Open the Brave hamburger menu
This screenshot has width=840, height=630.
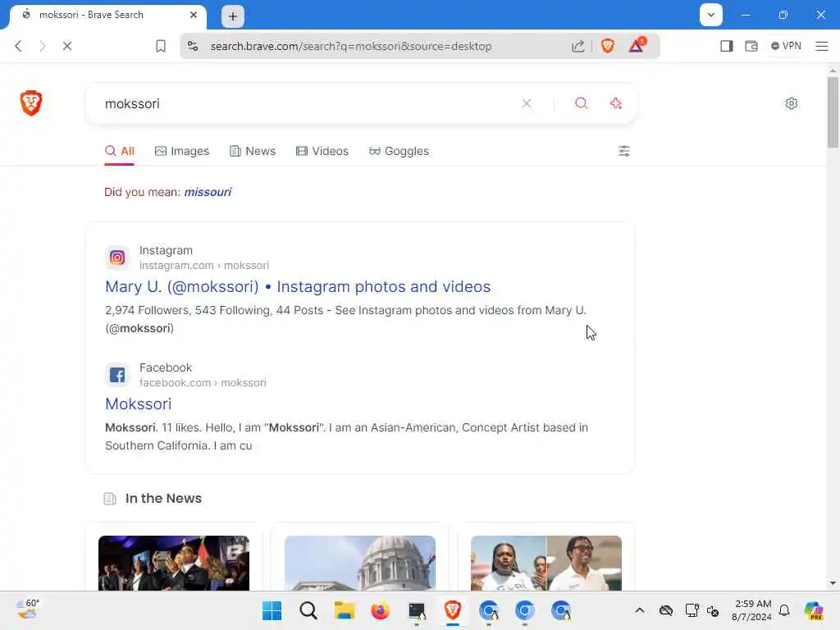point(822,46)
